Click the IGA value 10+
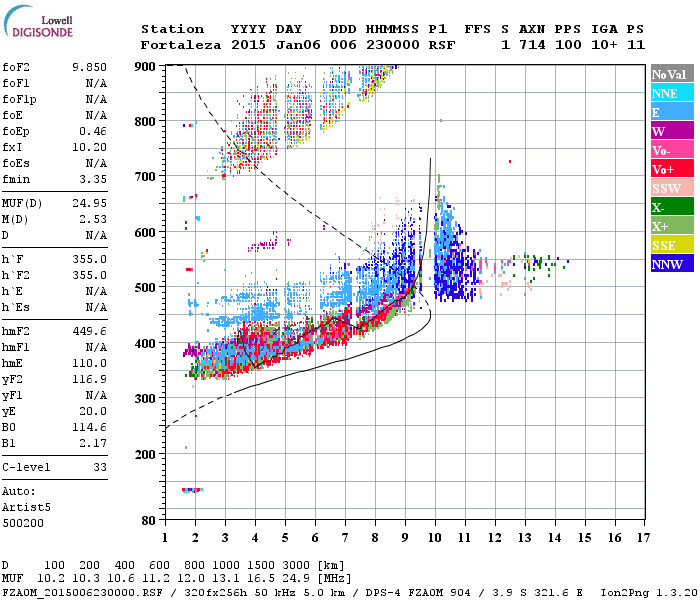700x600 pixels. click(604, 45)
